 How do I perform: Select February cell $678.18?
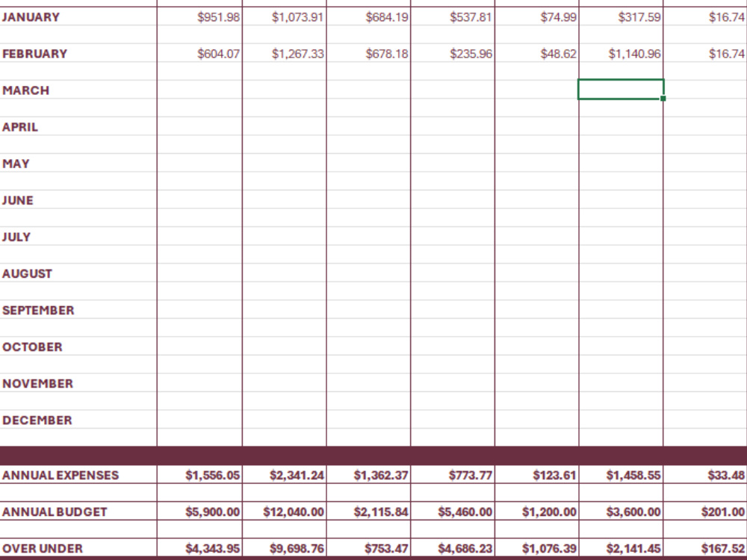coord(369,54)
